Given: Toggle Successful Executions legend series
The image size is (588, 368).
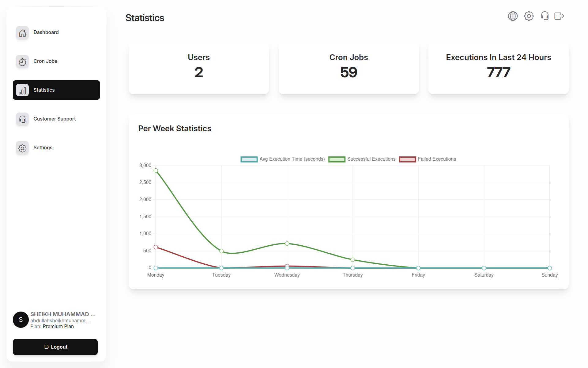Looking at the screenshot, I should tap(371, 159).
